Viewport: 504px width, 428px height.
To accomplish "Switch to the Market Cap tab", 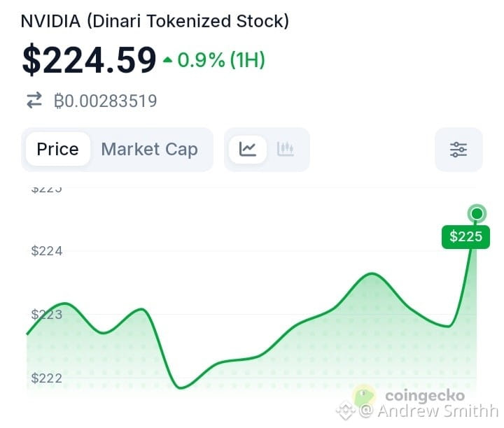I will [x=150, y=149].
